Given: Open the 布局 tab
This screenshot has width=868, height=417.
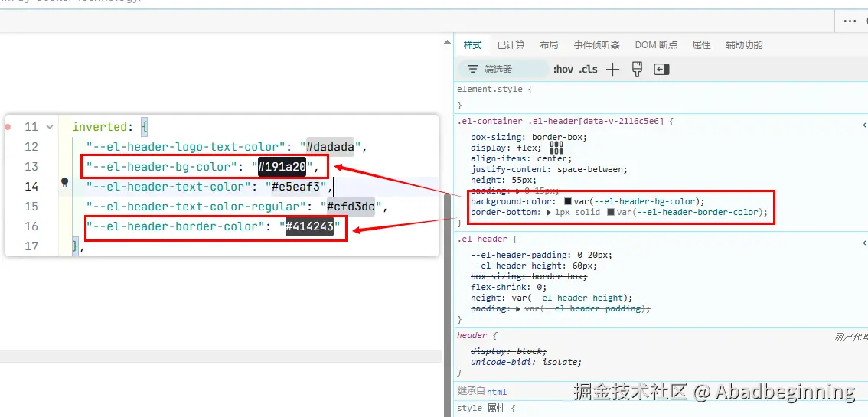Looking at the screenshot, I should 549,45.
